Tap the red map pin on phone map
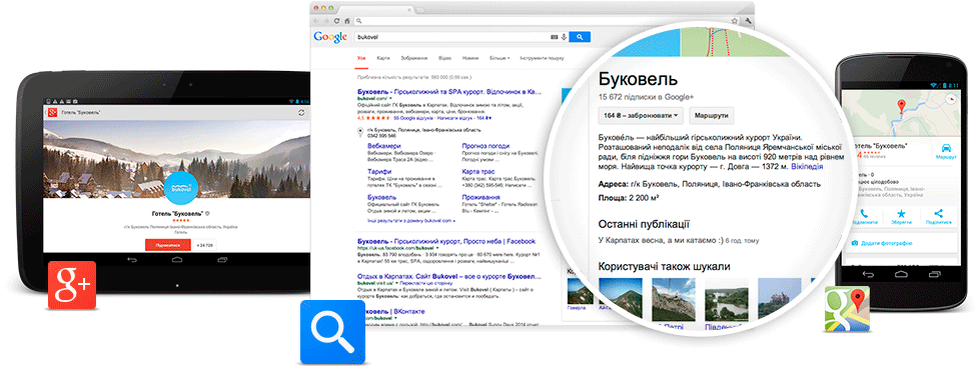 pos(900,106)
